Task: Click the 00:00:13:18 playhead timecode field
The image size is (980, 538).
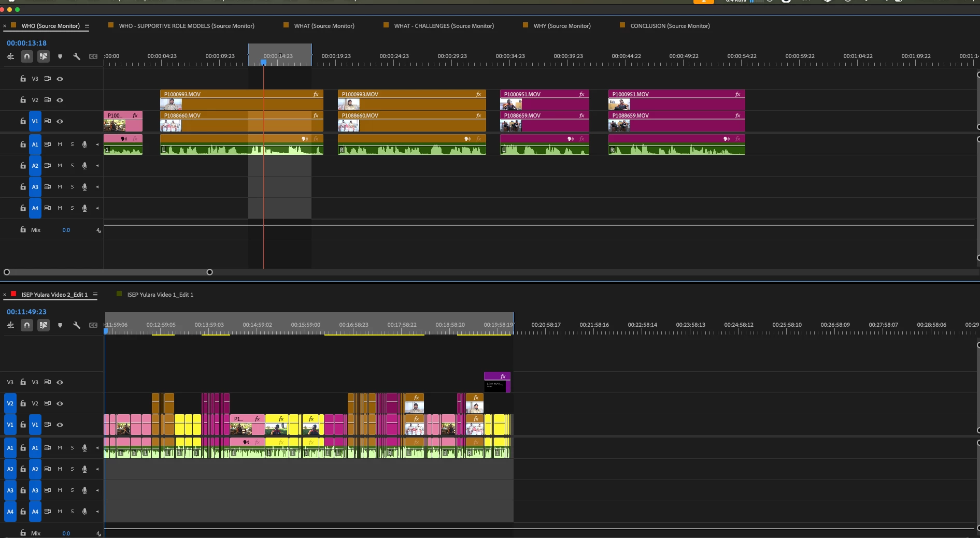Action: (x=26, y=43)
